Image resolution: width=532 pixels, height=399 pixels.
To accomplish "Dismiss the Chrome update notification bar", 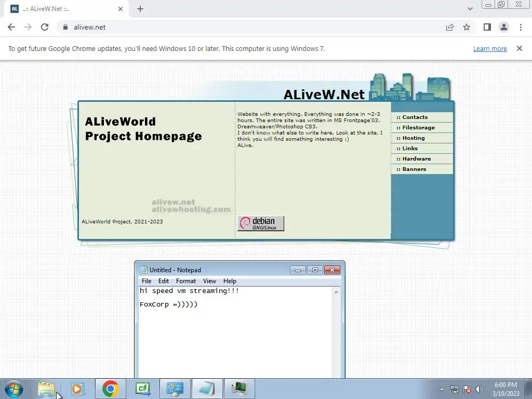I will [520, 48].
